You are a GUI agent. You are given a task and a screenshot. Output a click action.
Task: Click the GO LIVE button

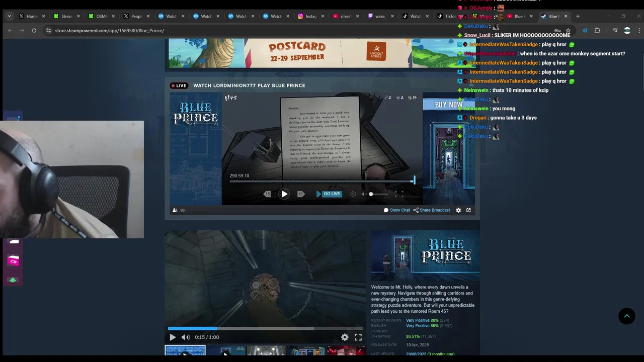[x=329, y=194]
